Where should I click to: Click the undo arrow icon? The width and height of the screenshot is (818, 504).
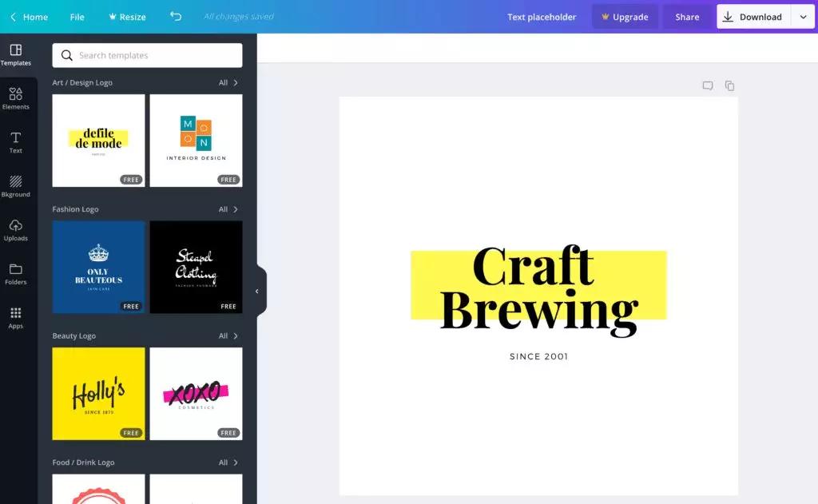(176, 16)
